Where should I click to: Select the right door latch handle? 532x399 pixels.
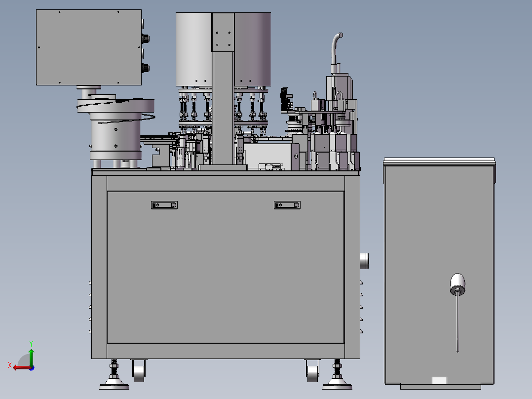coord(287,205)
